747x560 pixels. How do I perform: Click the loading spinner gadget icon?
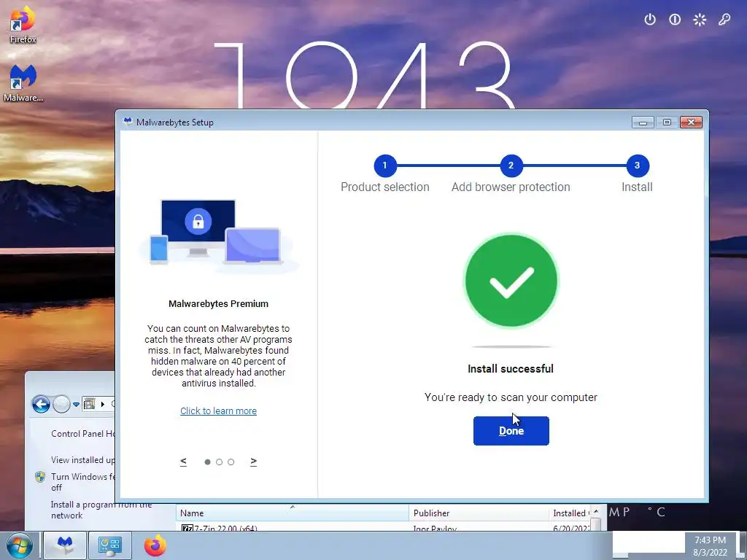(700, 20)
